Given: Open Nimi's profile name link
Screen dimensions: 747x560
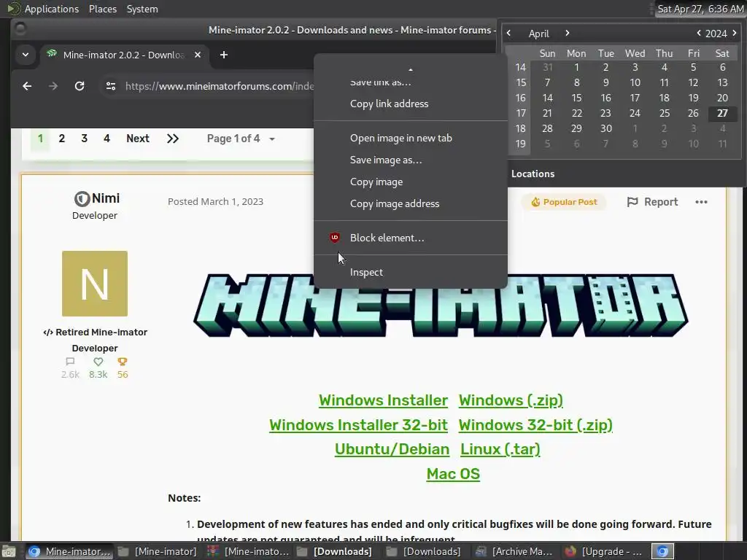Looking at the screenshot, I should 105,198.
